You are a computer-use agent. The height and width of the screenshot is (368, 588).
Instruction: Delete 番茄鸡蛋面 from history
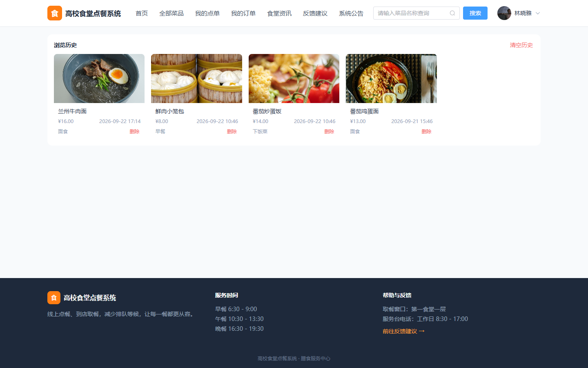[x=427, y=131]
